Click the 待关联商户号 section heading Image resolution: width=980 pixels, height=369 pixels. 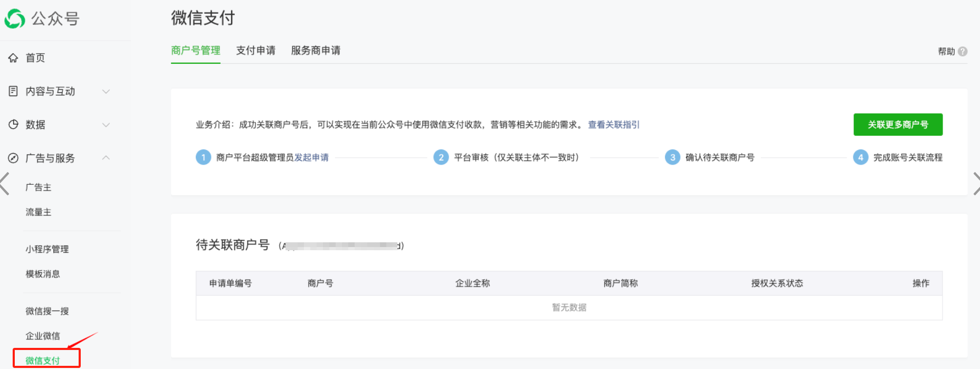pyautogui.click(x=233, y=245)
